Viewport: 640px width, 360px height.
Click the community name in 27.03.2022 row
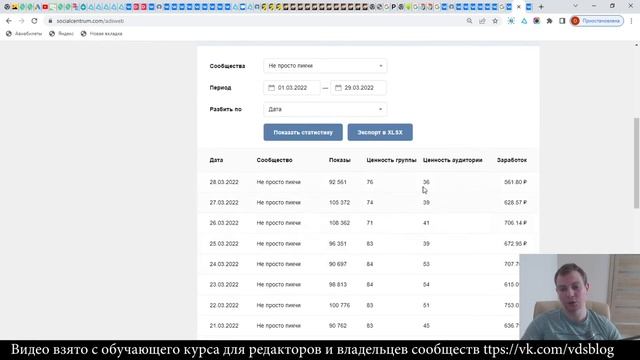(279, 202)
